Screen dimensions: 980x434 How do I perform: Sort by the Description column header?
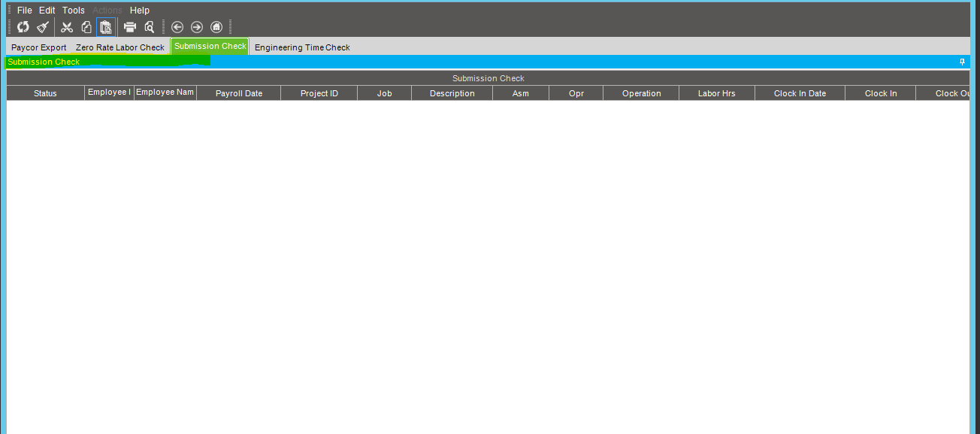tap(452, 93)
